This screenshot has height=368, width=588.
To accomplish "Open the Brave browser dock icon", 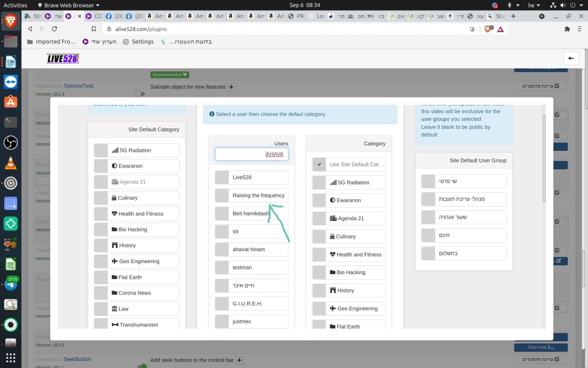I will point(11,21).
